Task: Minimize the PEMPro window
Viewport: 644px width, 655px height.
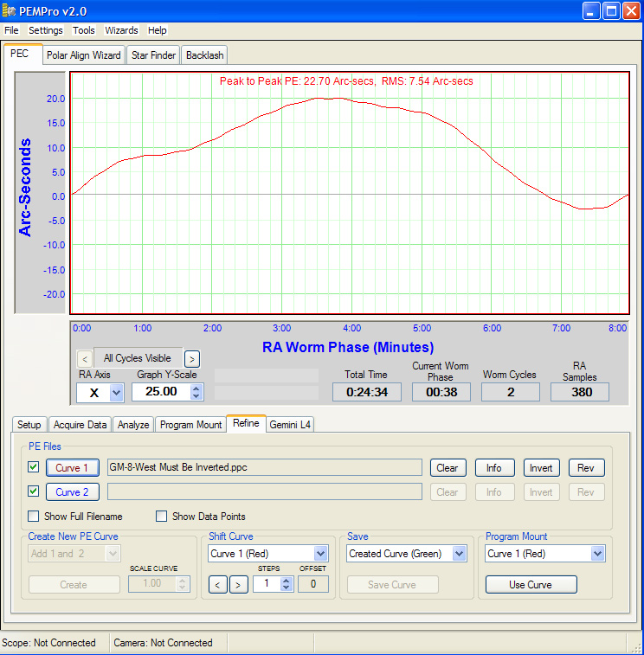Action: tap(591, 11)
